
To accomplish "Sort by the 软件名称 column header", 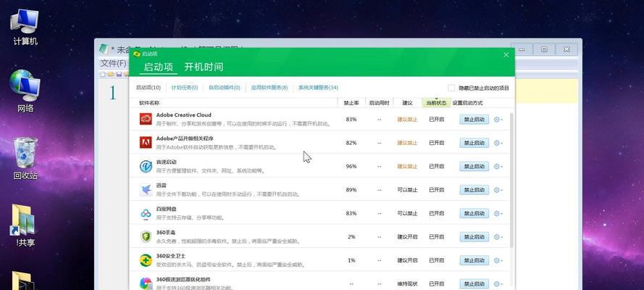I will (x=149, y=103).
